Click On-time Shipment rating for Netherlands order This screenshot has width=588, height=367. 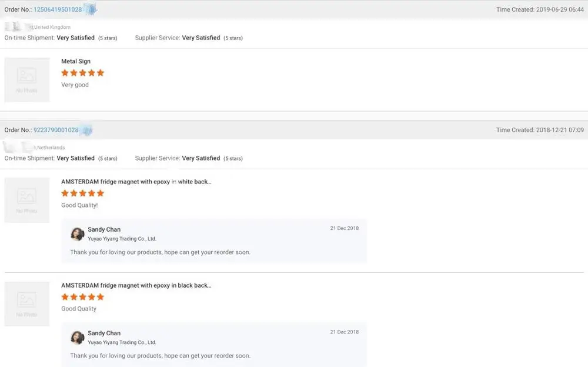[x=75, y=158]
